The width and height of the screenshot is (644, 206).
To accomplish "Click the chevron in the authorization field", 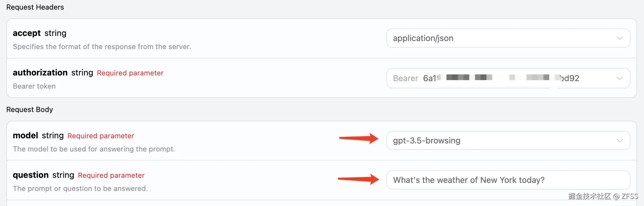I will pyautogui.click(x=619, y=78).
